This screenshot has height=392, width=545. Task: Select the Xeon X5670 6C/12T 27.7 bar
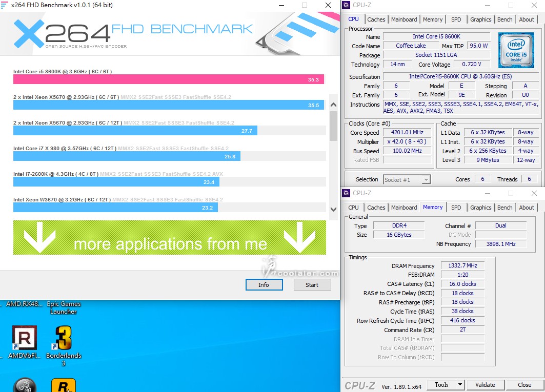coord(135,131)
